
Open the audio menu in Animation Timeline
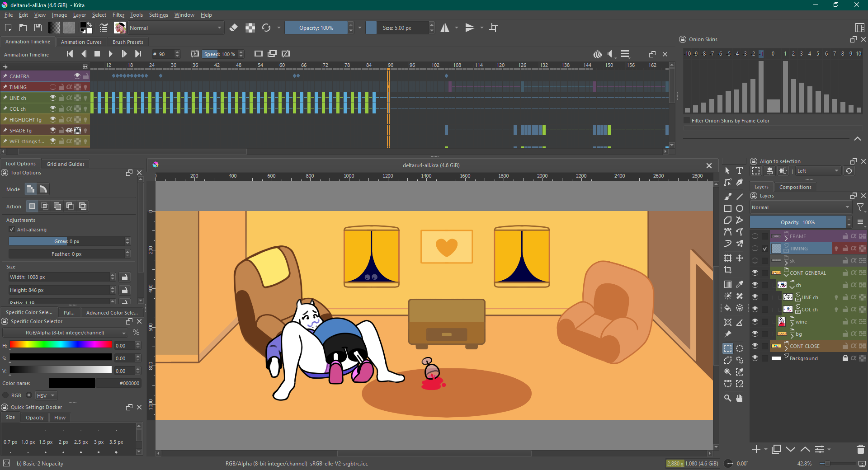tap(610, 54)
